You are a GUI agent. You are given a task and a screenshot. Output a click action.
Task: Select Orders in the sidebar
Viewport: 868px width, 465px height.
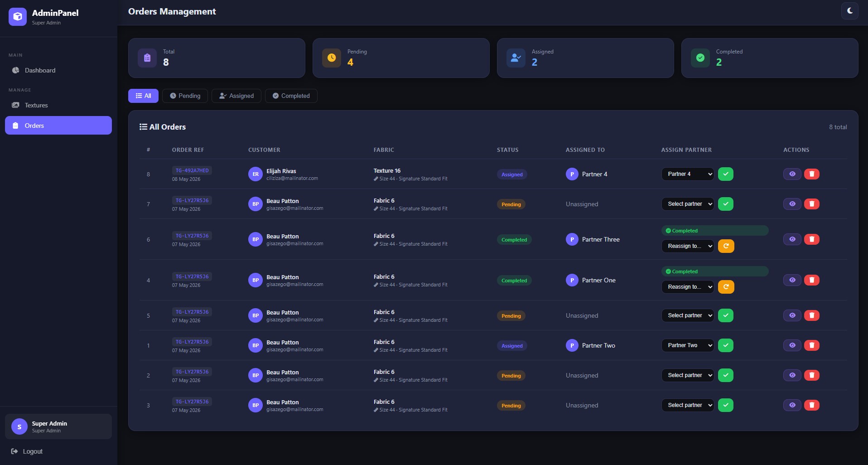[58, 126]
